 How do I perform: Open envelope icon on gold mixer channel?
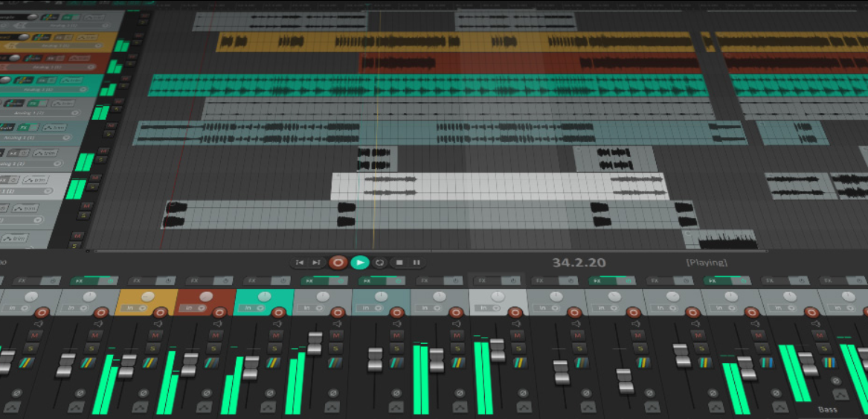[x=140, y=407]
